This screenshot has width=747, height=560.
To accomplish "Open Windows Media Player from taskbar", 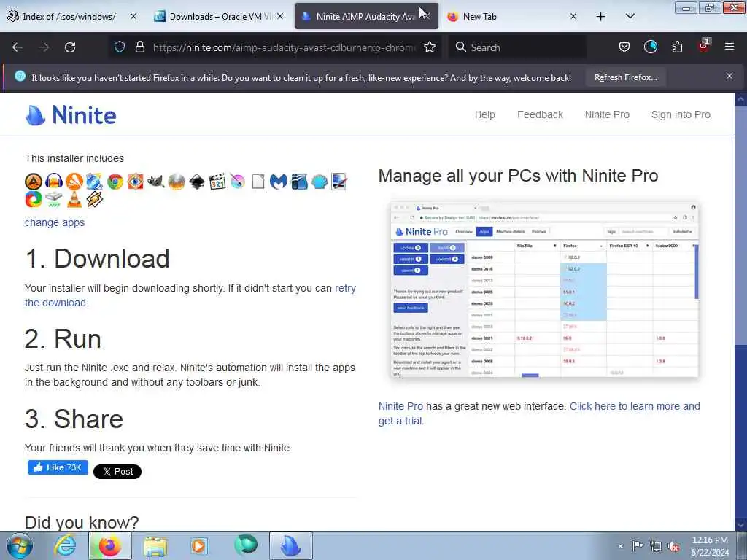I will tap(198, 546).
